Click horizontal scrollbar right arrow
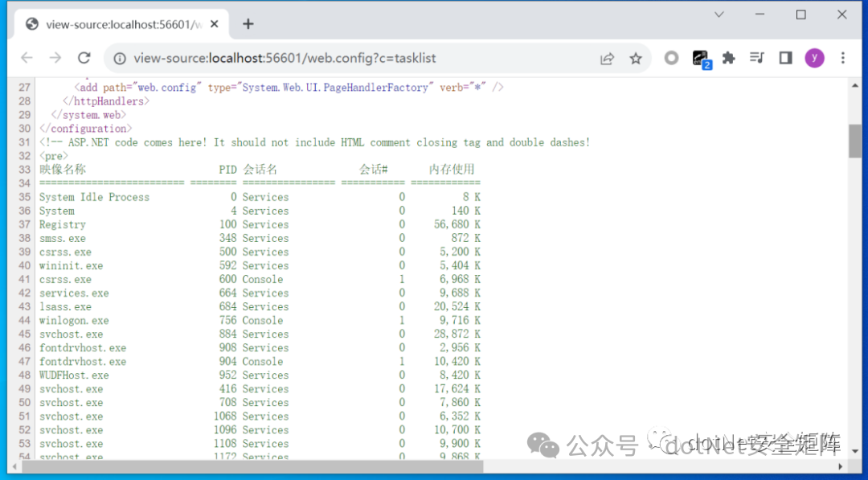 (x=841, y=466)
